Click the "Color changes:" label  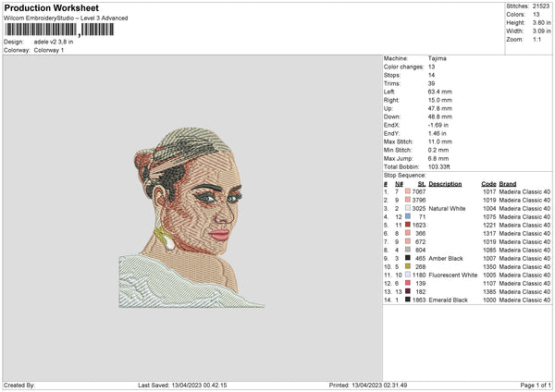coord(403,67)
